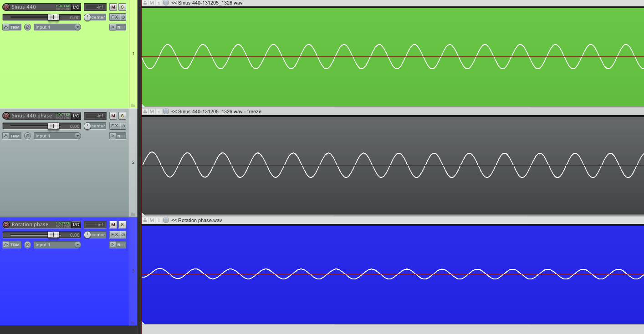Open the FX chain on Sinus 440 phase track

pyautogui.click(x=114, y=126)
